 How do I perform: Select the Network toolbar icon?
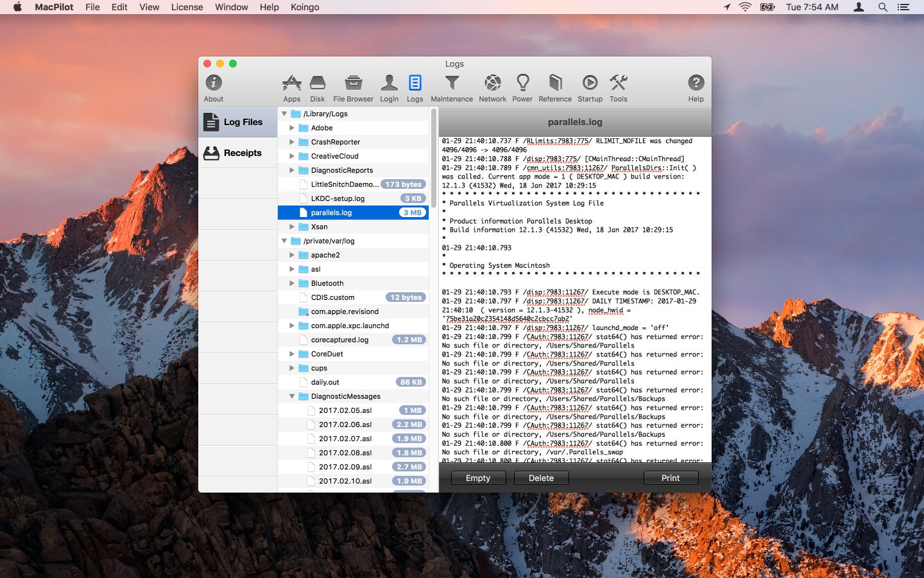(x=492, y=87)
